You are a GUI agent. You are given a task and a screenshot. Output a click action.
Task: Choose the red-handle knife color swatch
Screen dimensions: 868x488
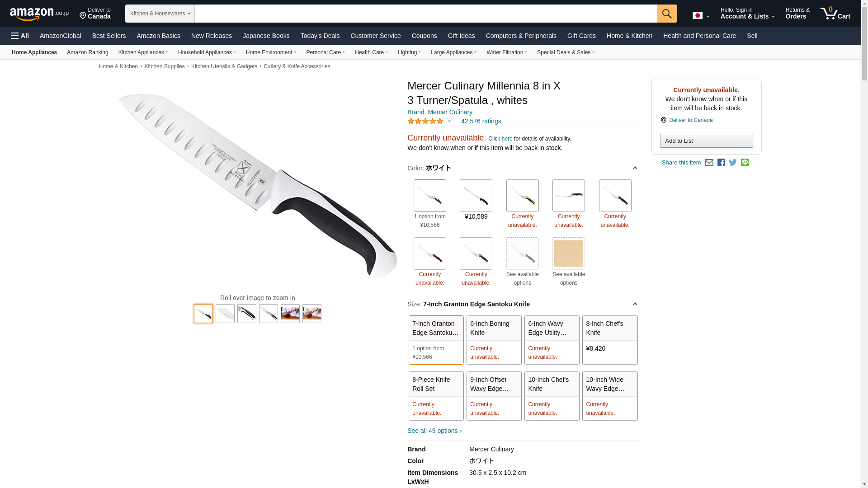pos(430,253)
